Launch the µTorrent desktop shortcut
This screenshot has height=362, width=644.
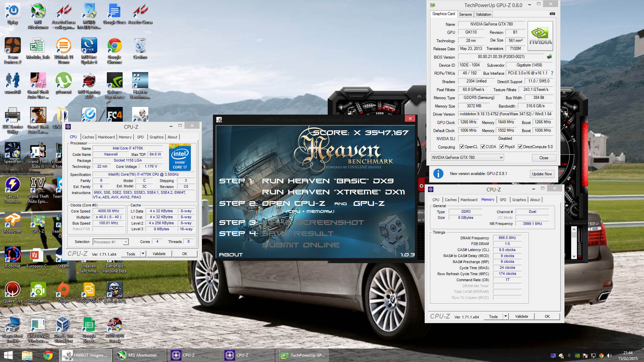[x=63, y=83]
